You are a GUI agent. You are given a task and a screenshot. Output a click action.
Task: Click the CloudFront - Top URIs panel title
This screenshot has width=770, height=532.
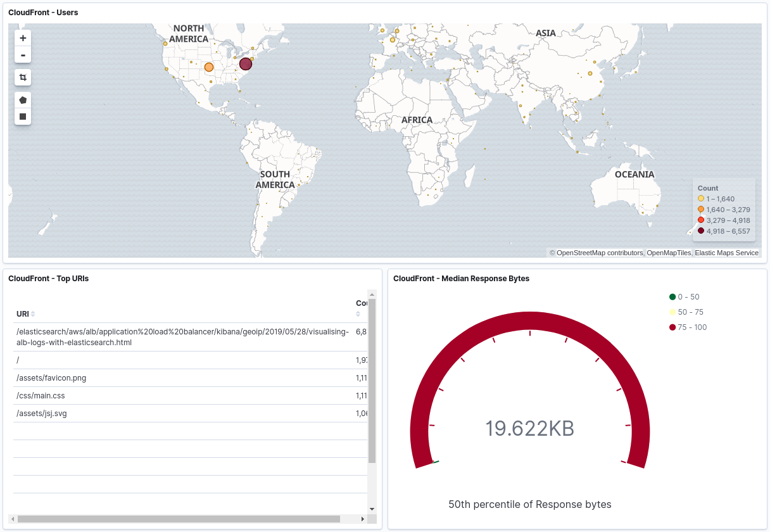(48, 279)
